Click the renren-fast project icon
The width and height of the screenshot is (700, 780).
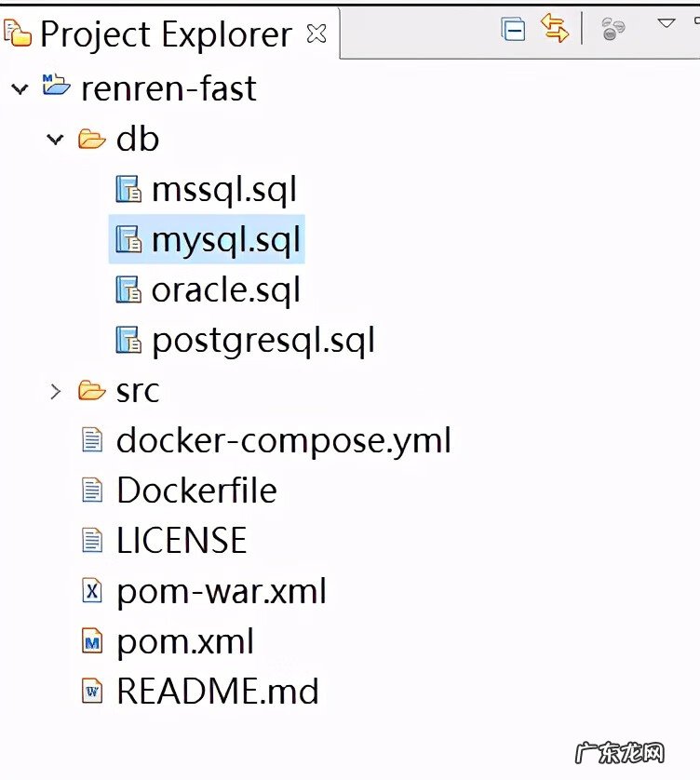[57, 88]
